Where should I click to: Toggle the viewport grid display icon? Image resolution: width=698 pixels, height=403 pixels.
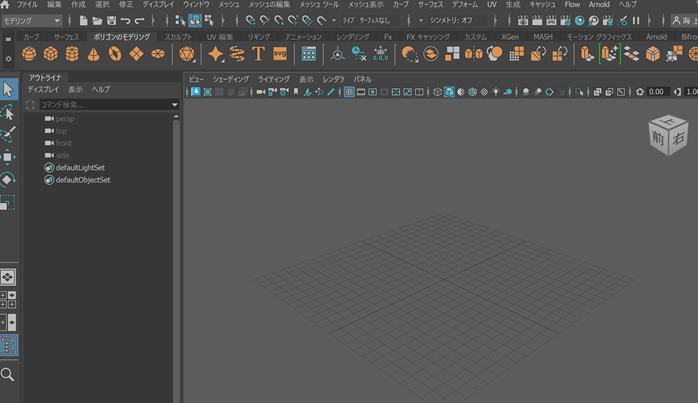pos(349,92)
